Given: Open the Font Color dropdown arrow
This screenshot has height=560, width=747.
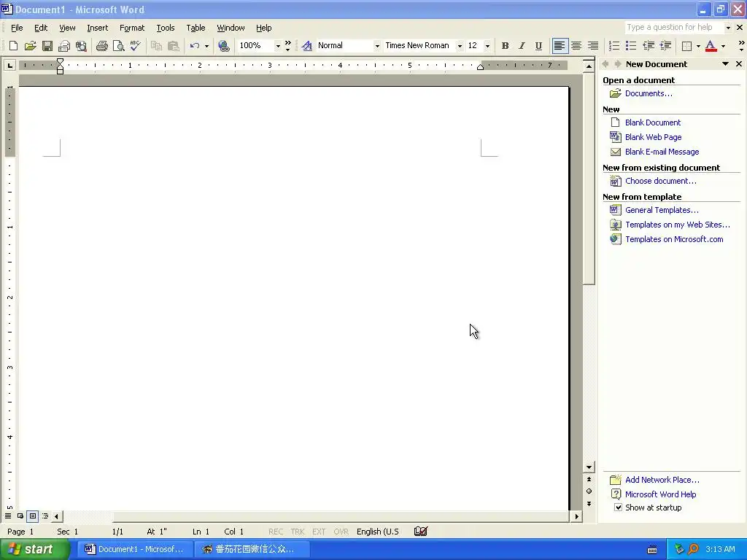Looking at the screenshot, I should [x=723, y=46].
